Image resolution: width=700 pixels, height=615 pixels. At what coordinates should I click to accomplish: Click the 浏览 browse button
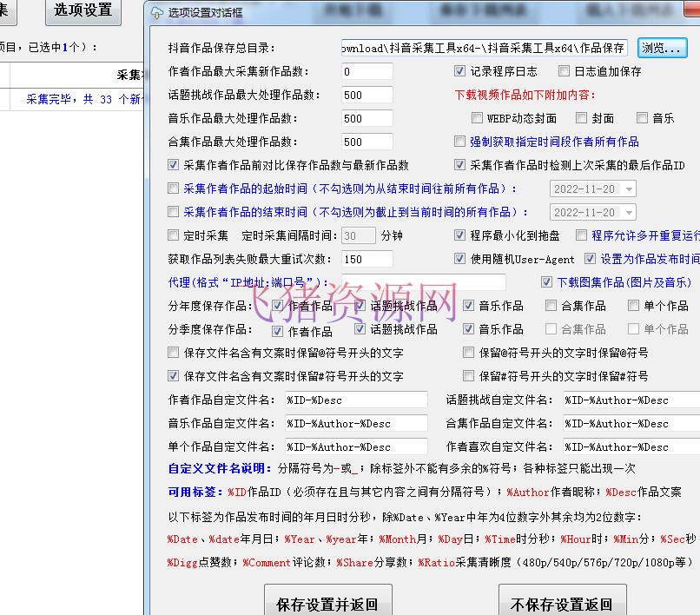[x=663, y=46]
